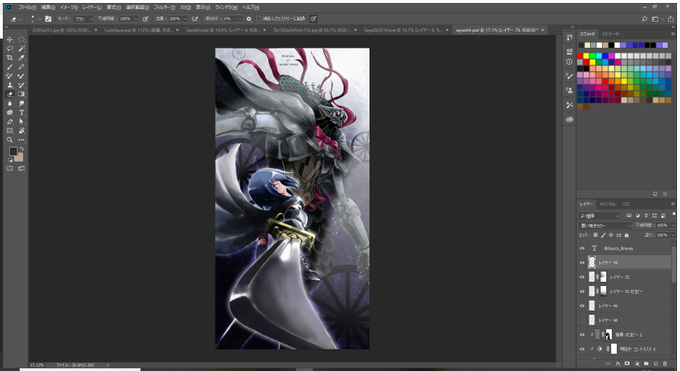Open smoothing options gear
The image size is (680, 371).
pos(248,19)
